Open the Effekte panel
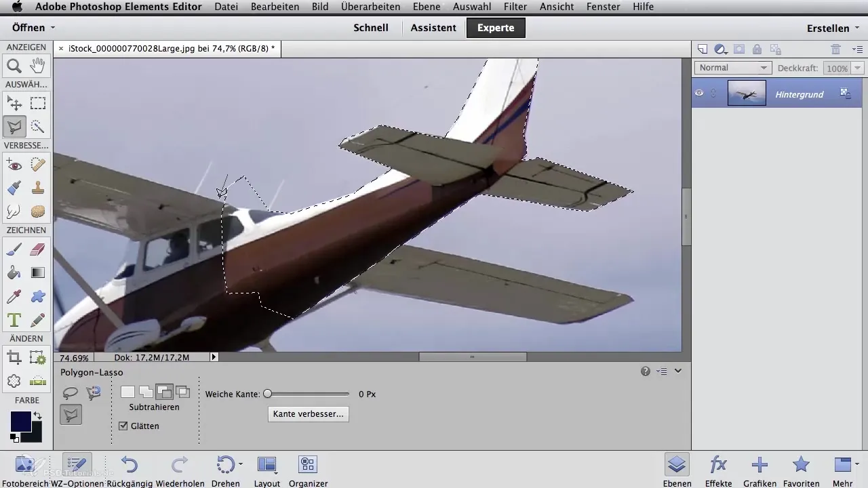868x488 pixels. [x=718, y=470]
